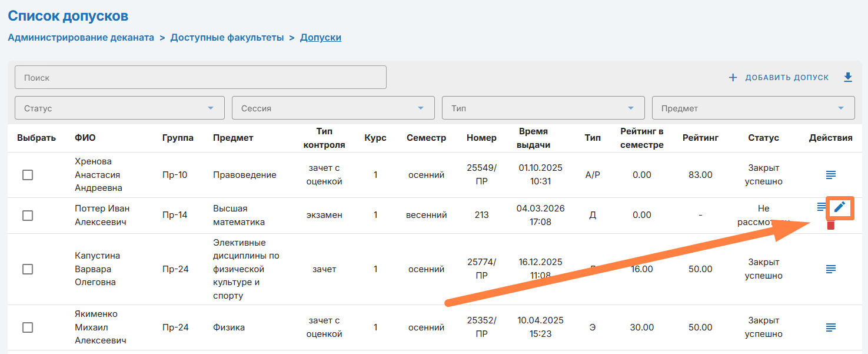Focus the Поиск search field
Image resolution: width=868 pixels, height=354 pixels.
tap(200, 77)
